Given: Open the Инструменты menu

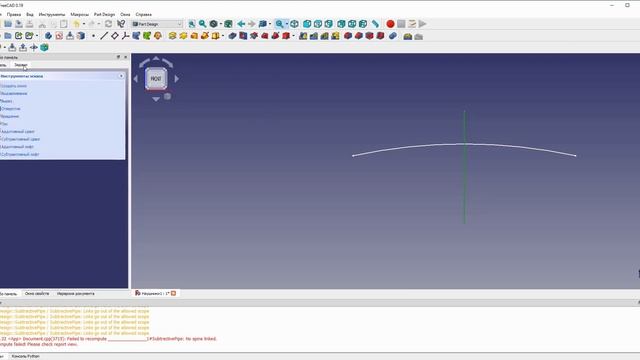Looking at the screenshot, I should coord(52,14).
